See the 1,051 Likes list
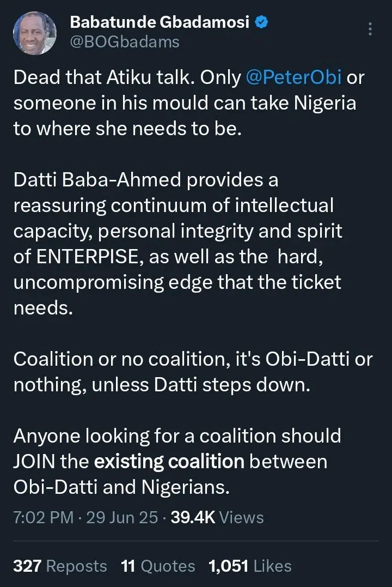Viewport: 392px width, 587px height. [250, 566]
